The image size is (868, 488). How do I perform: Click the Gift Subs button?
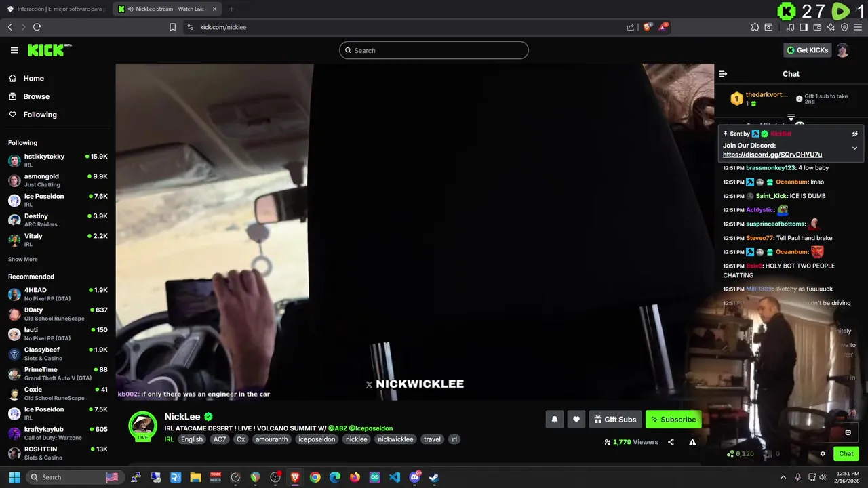615,420
